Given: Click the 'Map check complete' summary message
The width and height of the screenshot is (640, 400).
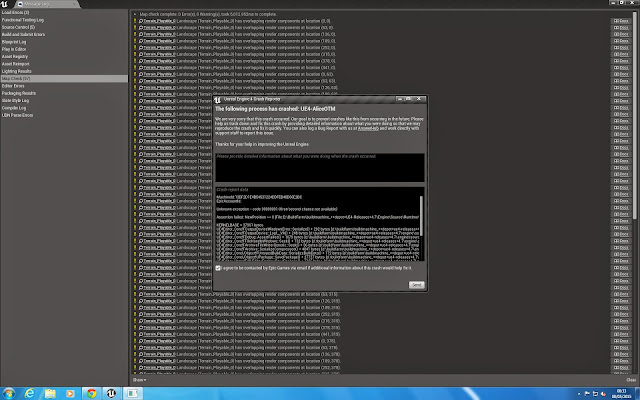Looking at the screenshot, I should (208, 14).
